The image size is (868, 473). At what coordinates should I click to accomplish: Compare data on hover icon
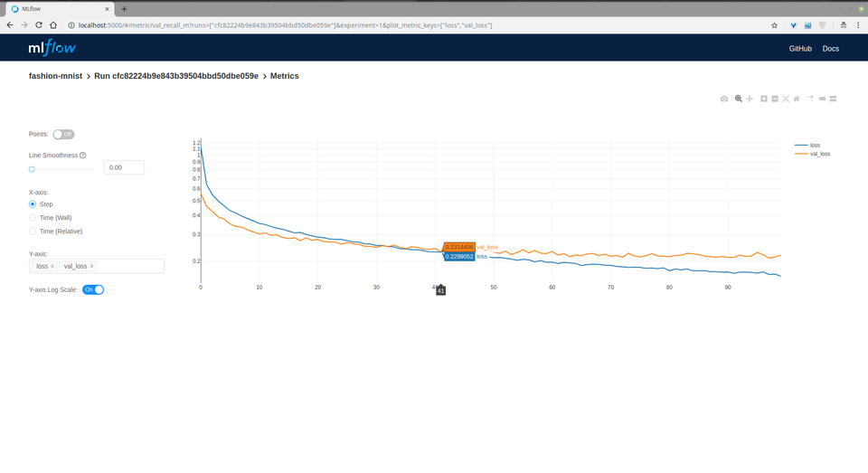tap(833, 99)
